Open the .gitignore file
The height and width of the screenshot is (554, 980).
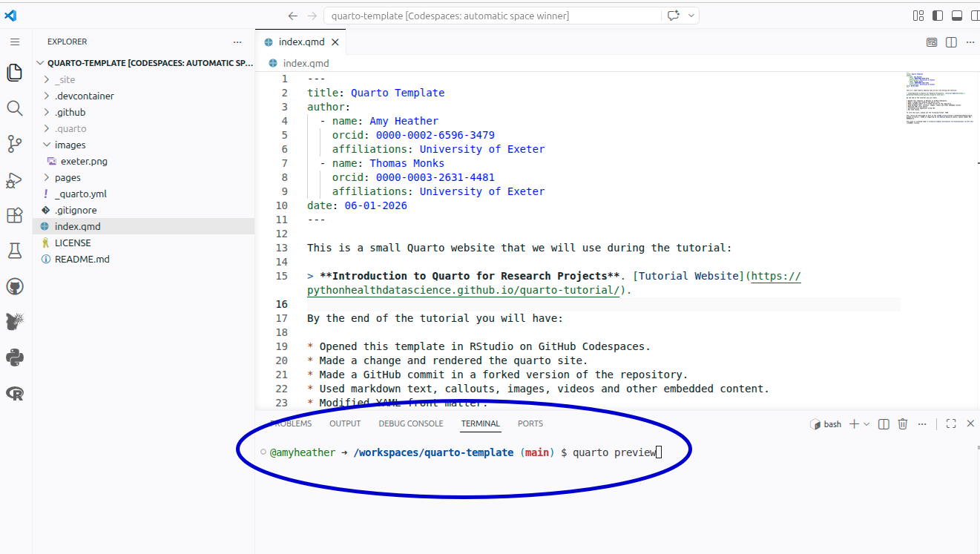pos(144,210)
